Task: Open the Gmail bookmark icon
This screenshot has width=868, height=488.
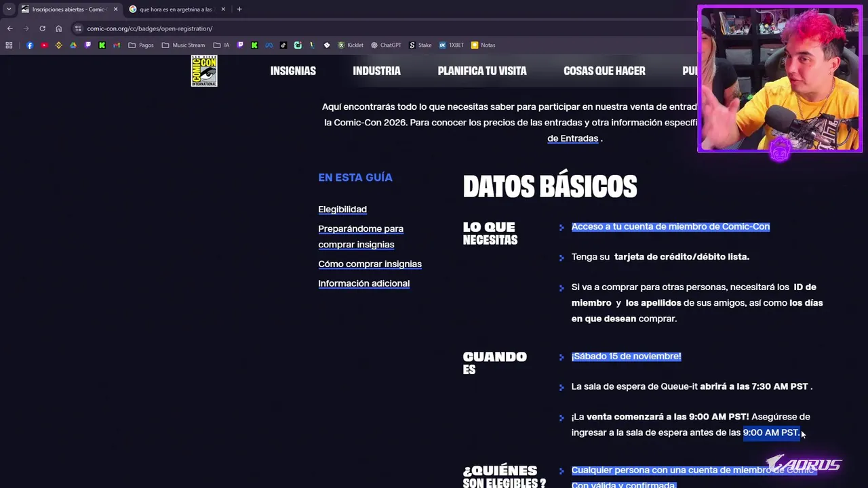Action: [x=117, y=45]
